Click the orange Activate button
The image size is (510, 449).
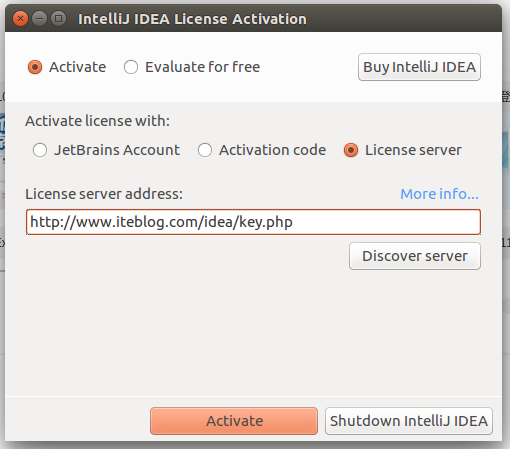[x=234, y=421]
